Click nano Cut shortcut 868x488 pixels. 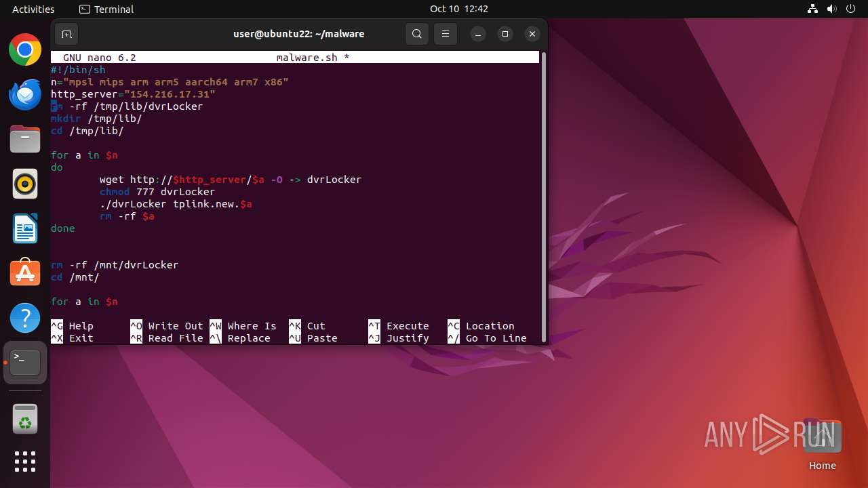click(307, 326)
